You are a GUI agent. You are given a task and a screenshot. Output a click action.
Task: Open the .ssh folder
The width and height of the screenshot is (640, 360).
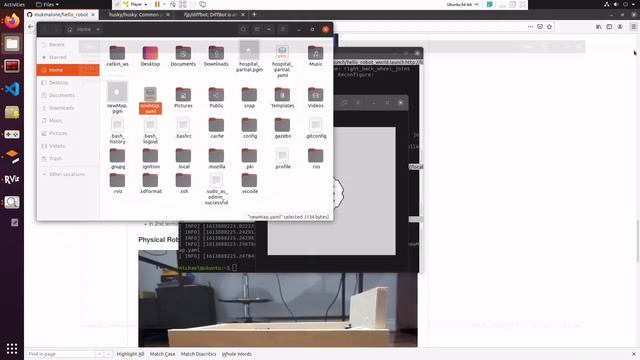point(183,183)
